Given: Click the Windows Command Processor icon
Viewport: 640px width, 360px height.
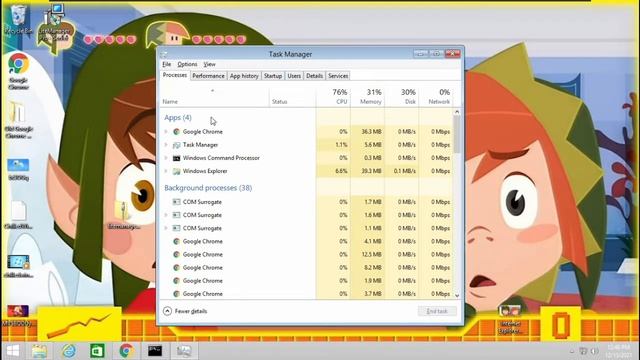Looking at the screenshot, I should pyautogui.click(x=176, y=158).
